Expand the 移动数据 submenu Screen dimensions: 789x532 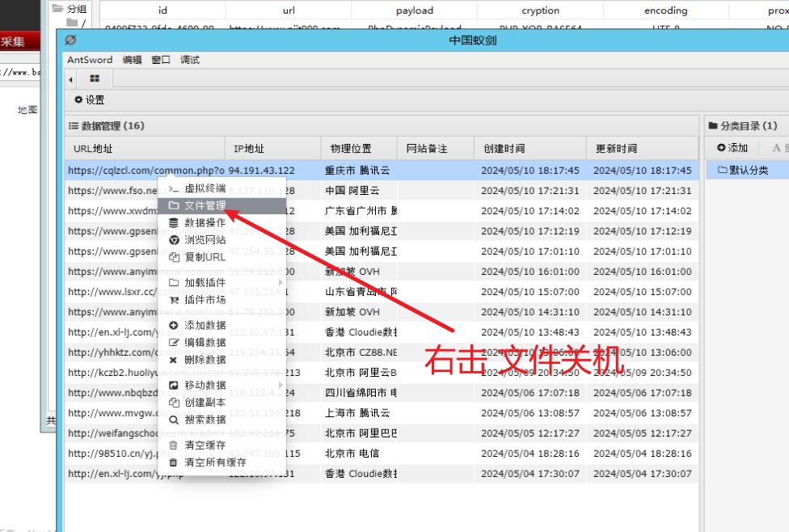[205, 385]
